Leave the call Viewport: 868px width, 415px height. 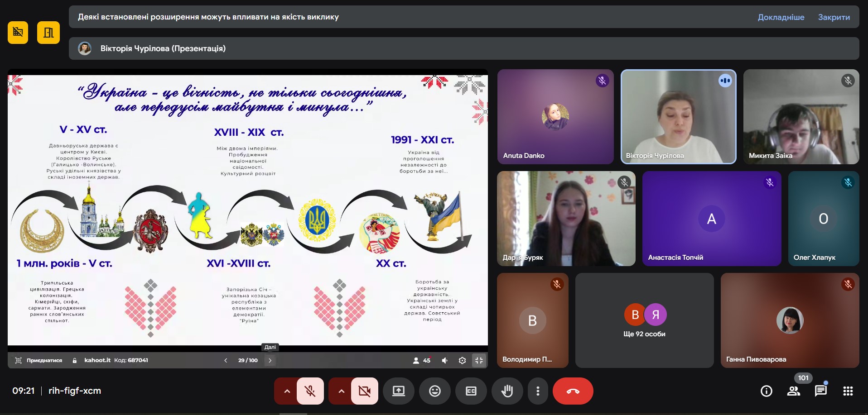click(573, 391)
